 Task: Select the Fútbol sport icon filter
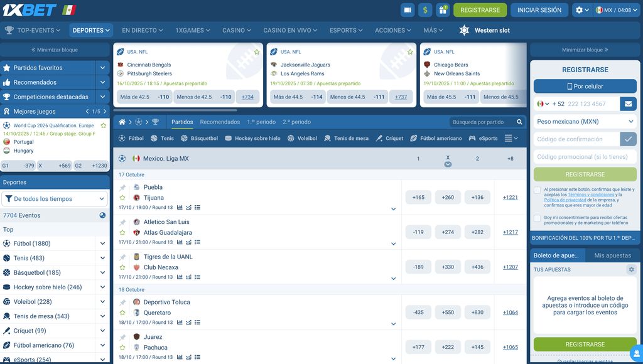pos(131,139)
